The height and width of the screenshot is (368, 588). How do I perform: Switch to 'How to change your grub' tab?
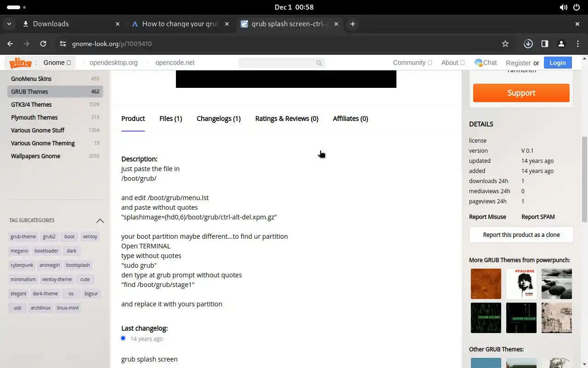pos(180,24)
